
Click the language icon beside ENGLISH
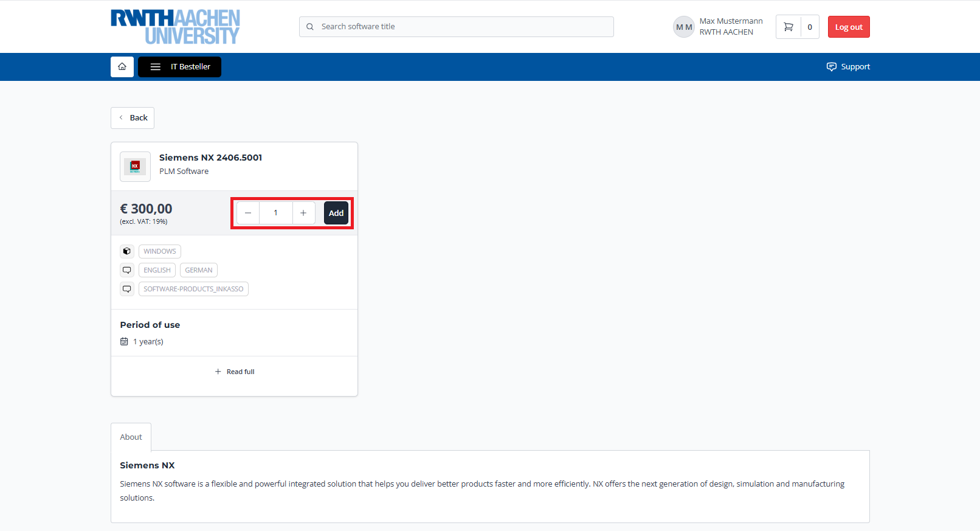click(x=127, y=270)
